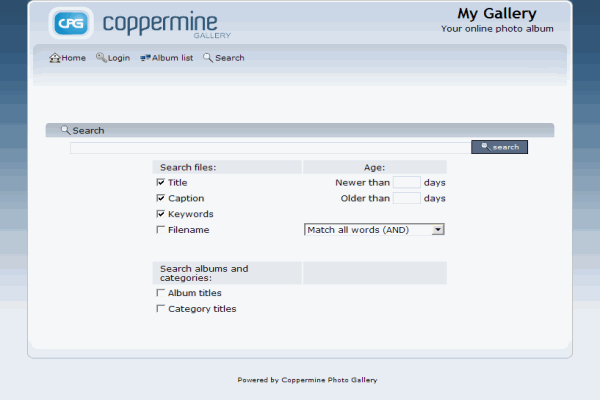Click the Home house icon

pos(55,58)
